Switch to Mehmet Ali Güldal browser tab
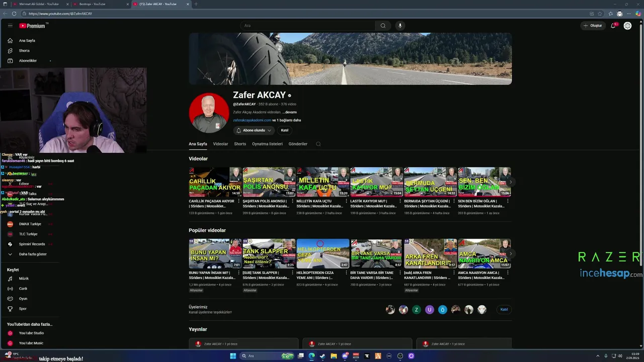 (x=39, y=4)
